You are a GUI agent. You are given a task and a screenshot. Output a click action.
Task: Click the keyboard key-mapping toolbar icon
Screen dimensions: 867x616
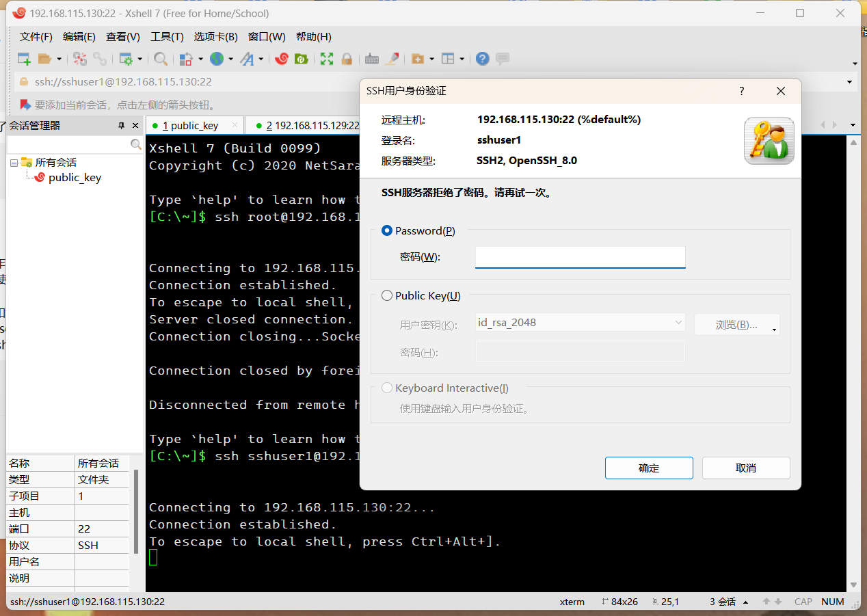coord(372,59)
